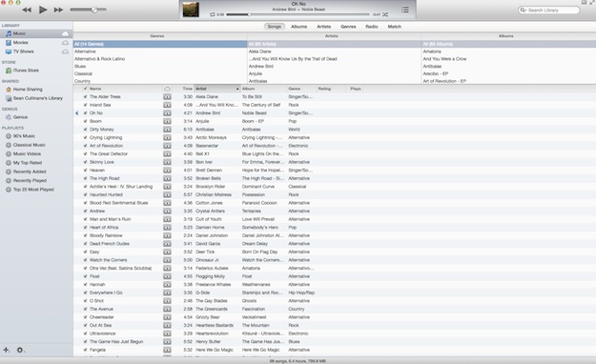Adjust the volume slider knob
The width and height of the screenshot is (596, 364).
pyautogui.click(x=93, y=10)
